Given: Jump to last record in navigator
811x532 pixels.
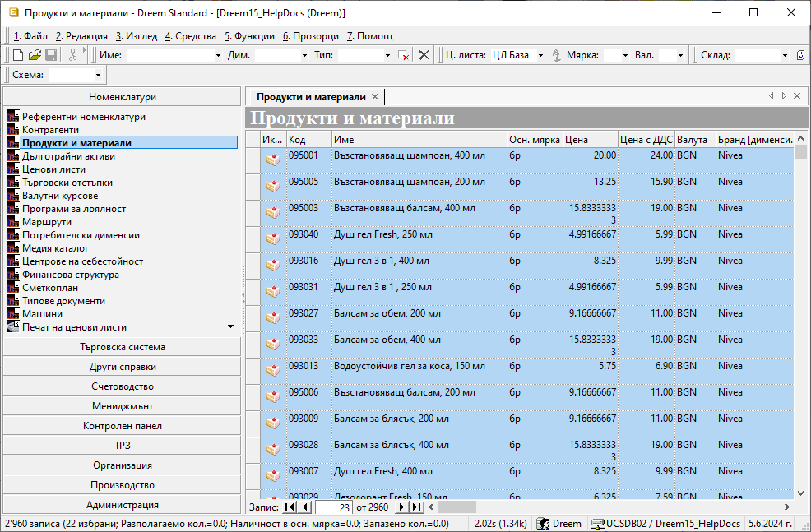Looking at the screenshot, I should click(x=418, y=507).
